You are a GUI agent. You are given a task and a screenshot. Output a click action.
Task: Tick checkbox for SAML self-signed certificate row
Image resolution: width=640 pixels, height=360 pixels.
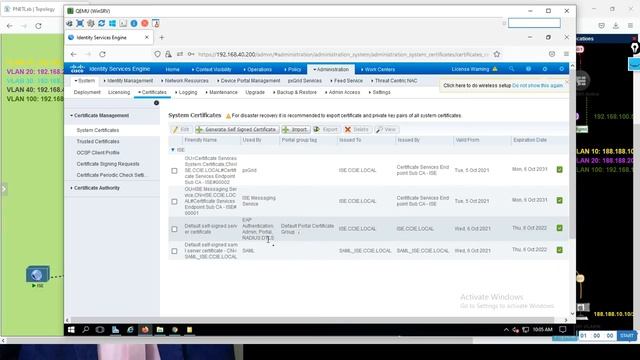click(174, 251)
